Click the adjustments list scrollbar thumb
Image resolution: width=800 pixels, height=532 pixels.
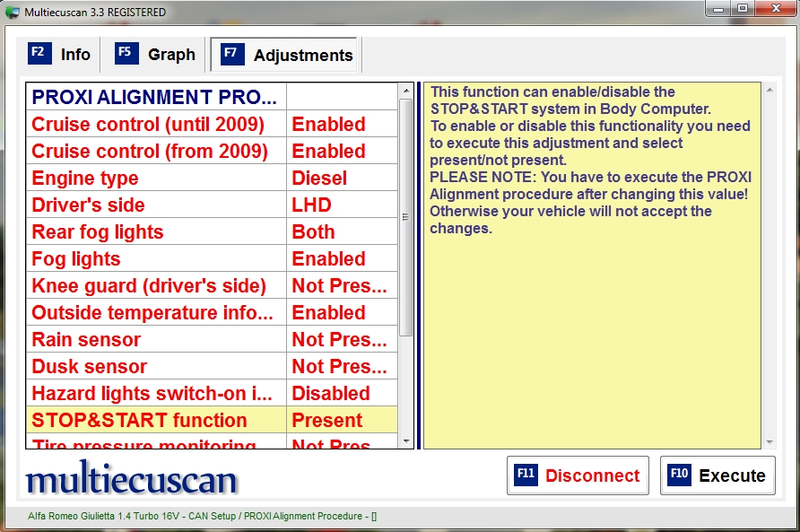click(x=406, y=217)
